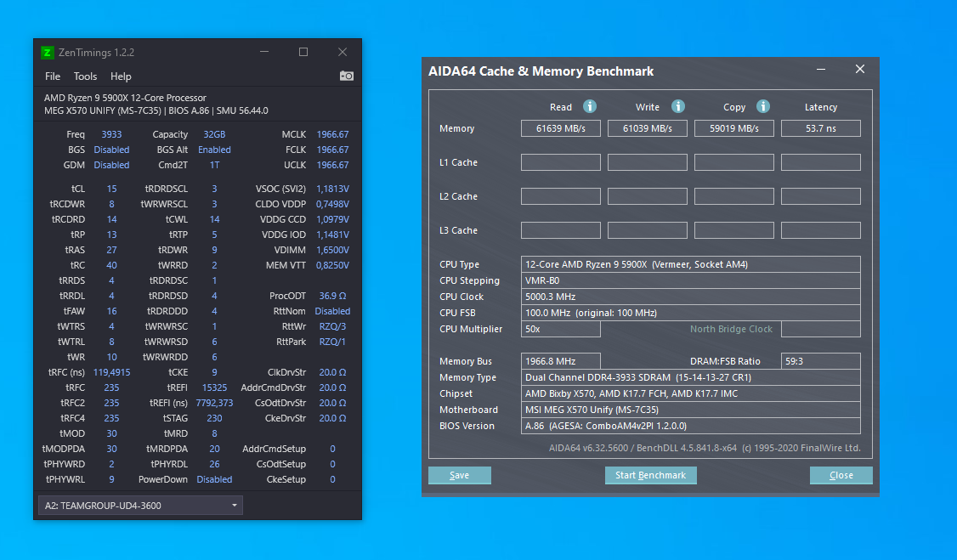This screenshot has width=957, height=560.
Task: Click the Copy info icon in AIDA64
Action: (763, 106)
